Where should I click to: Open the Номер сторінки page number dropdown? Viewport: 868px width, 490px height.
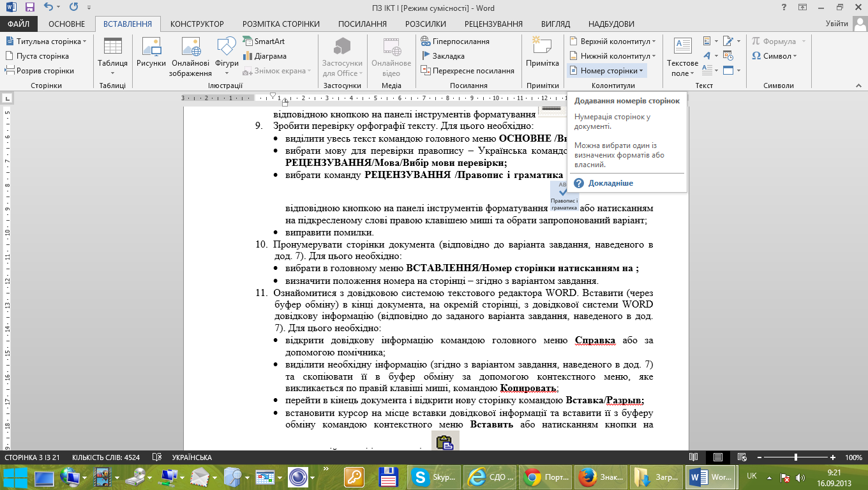(606, 71)
